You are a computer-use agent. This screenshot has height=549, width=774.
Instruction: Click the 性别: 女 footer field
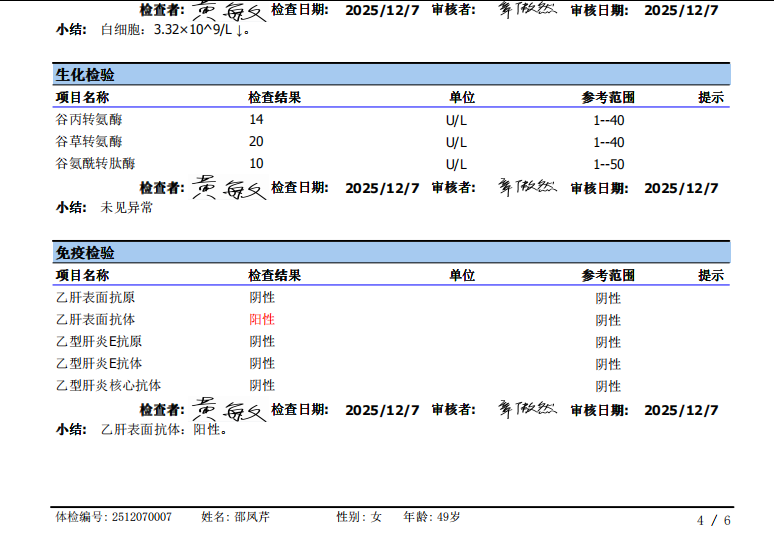(x=359, y=517)
